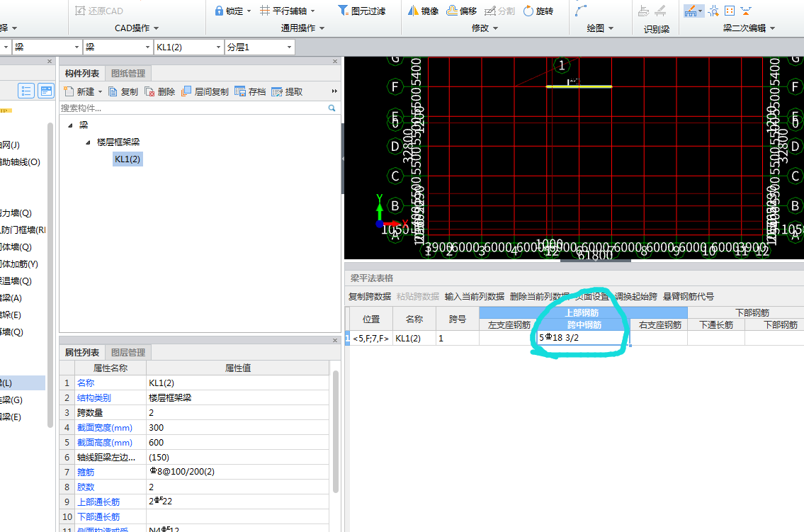Viewport: 804px width, 532px height.
Task: Click the last icon in 梁二次编辑 group
Action: [x=746, y=11]
